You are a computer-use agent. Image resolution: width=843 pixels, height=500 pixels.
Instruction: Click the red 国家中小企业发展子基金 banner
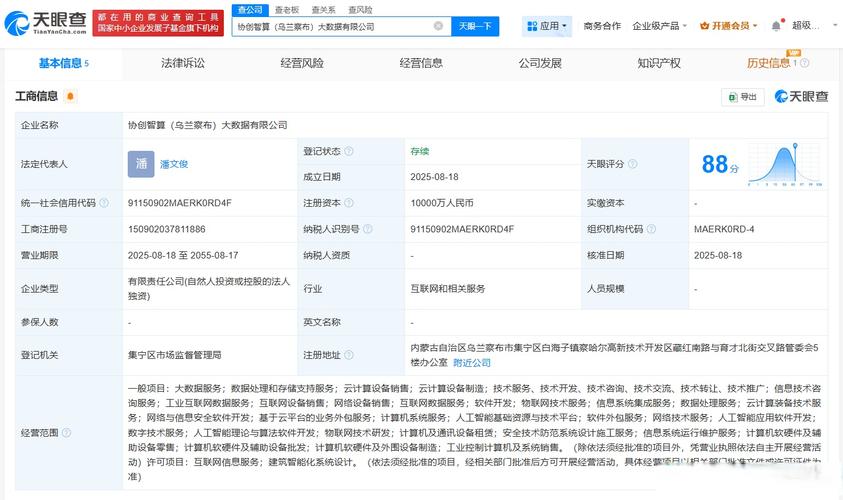coord(158,23)
